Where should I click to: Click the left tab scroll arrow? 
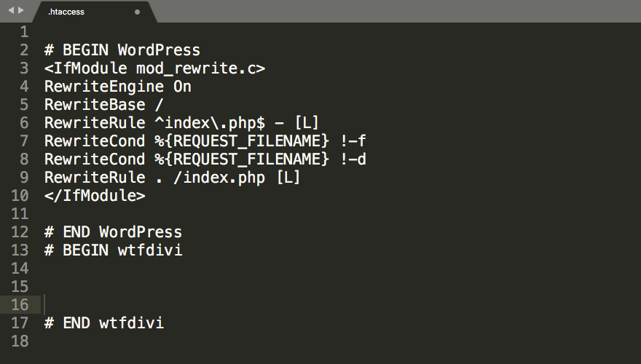click(10, 11)
